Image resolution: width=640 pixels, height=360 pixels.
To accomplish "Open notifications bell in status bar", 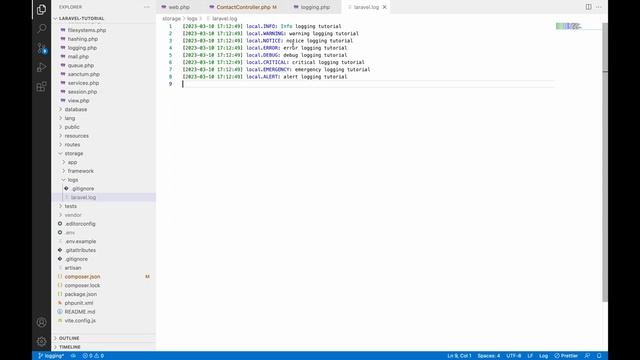I will point(599,356).
